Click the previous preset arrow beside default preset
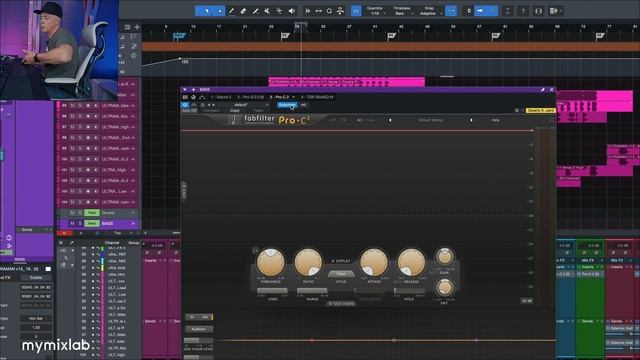This screenshot has width=640, height=360. pos(209,105)
